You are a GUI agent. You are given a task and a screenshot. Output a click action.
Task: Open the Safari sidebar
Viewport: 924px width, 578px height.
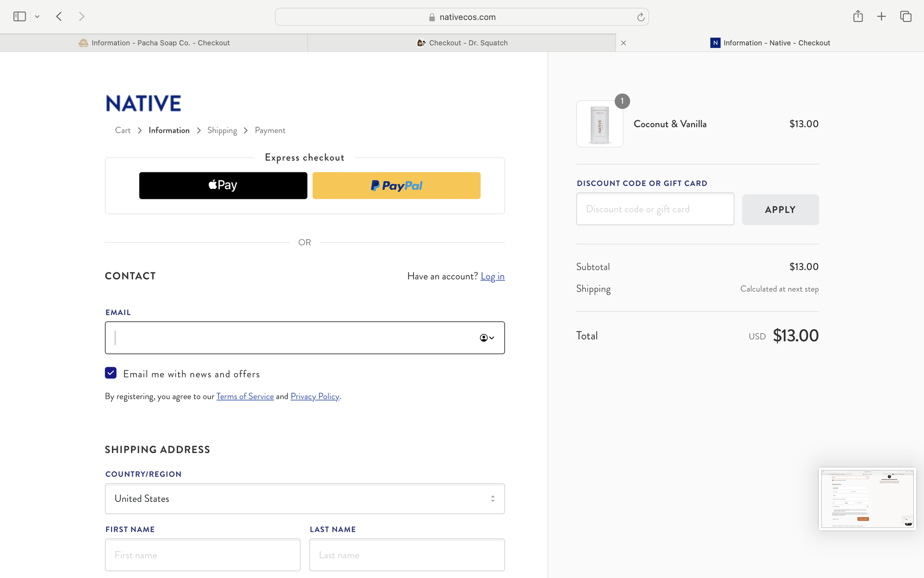click(19, 16)
